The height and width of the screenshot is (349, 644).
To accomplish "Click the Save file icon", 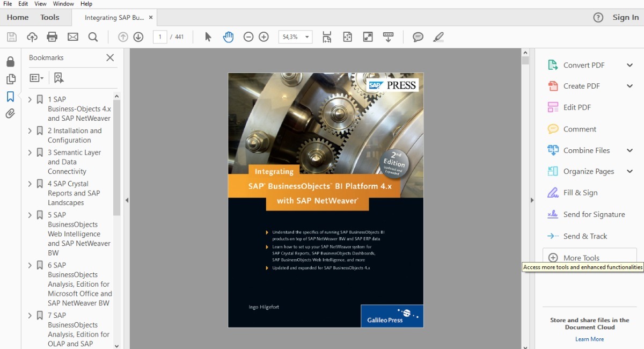I will [12, 37].
